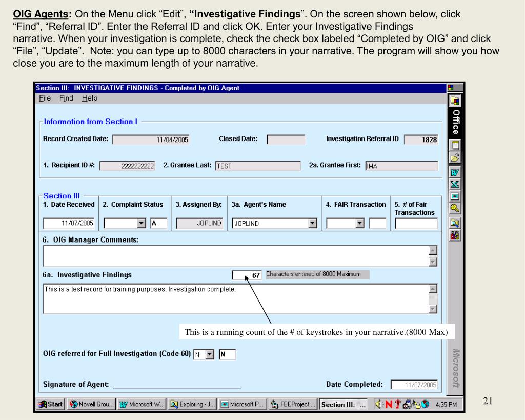525x420 pixels.
Task: Click the lock and clock tray icon
Action: (x=416, y=404)
